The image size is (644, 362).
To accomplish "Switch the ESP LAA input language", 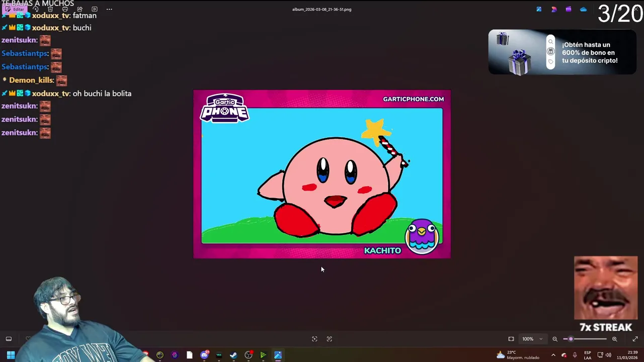I will click(587, 355).
